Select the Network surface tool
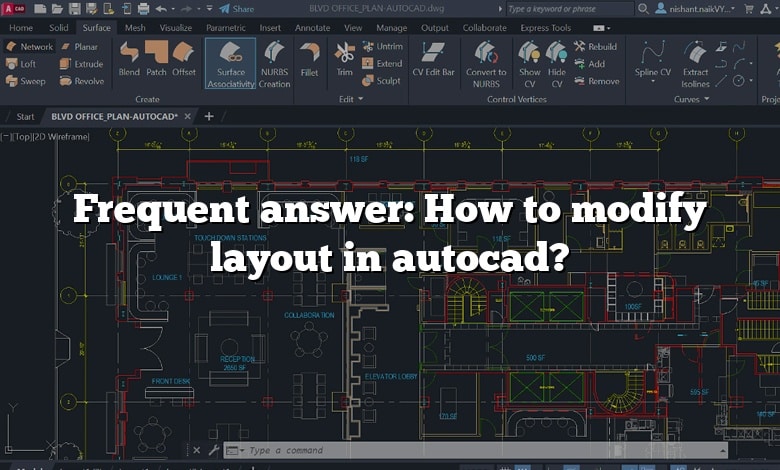Image resolution: width=780 pixels, height=470 pixels. pos(30,47)
